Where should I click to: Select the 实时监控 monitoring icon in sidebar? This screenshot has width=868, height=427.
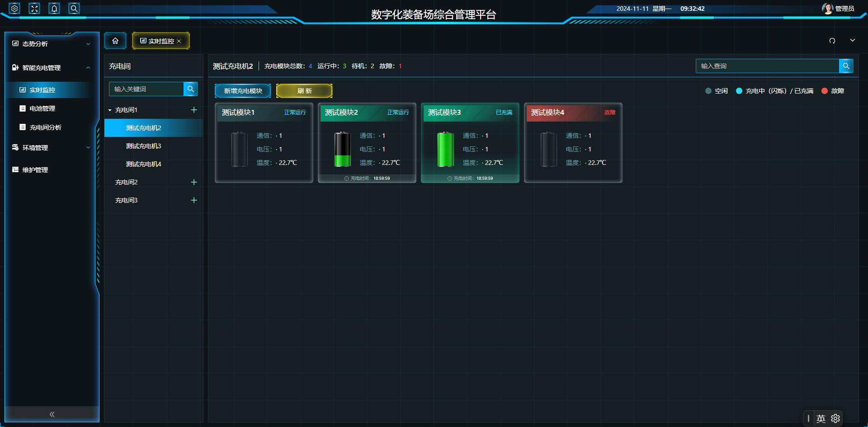click(22, 90)
